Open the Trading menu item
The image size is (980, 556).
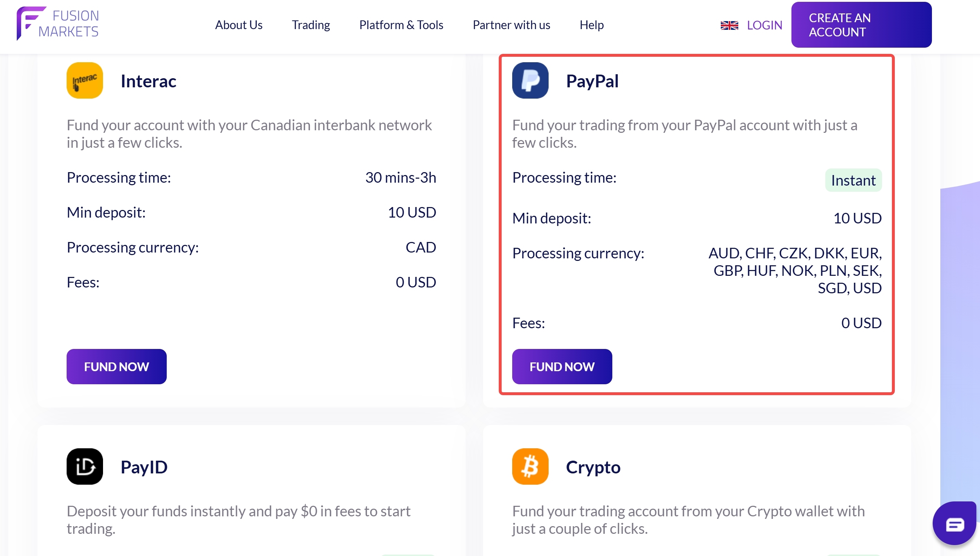[310, 24]
